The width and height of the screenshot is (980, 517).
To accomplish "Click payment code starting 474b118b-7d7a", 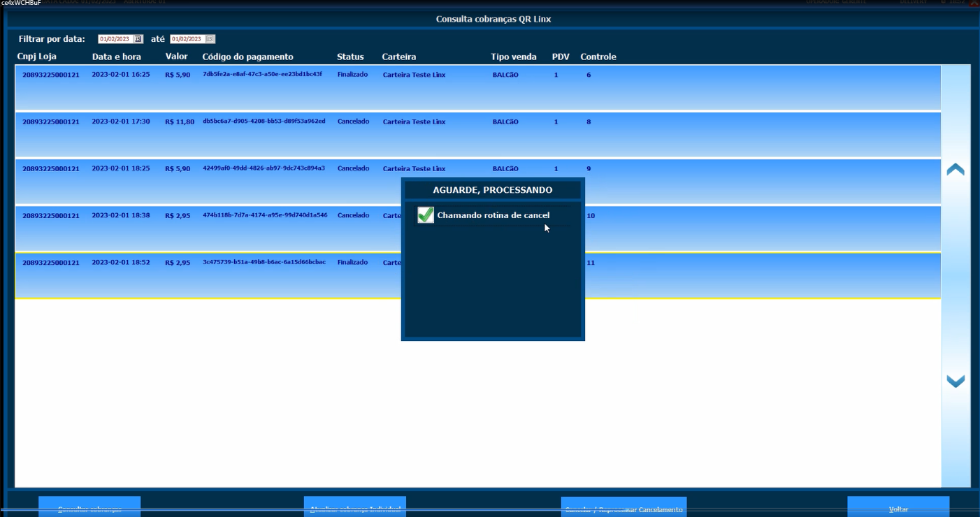I will 265,215.
